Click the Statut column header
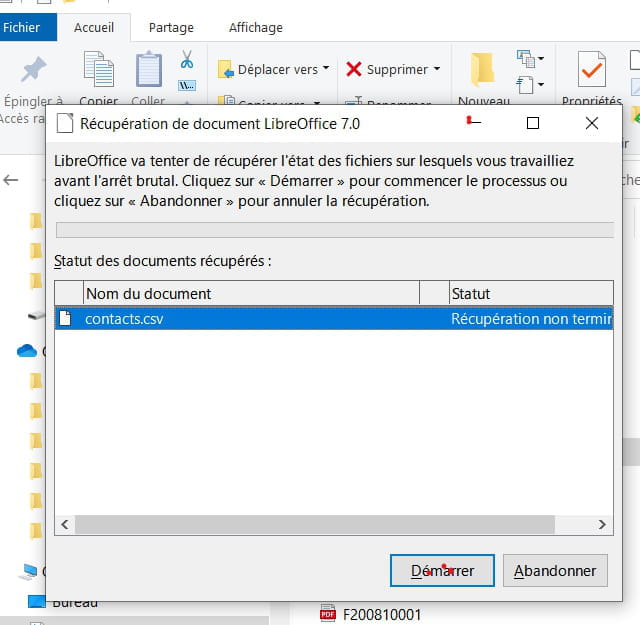 click(531, 293)
